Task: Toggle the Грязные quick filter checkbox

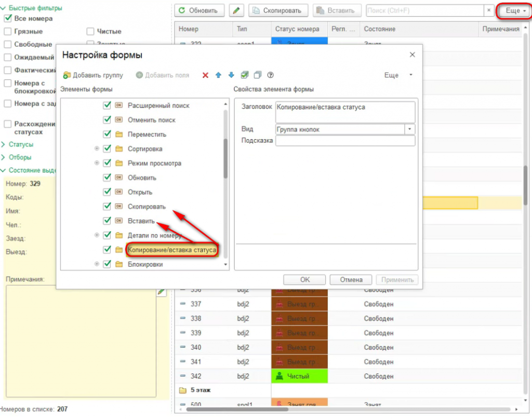Action: coord(7,32)
